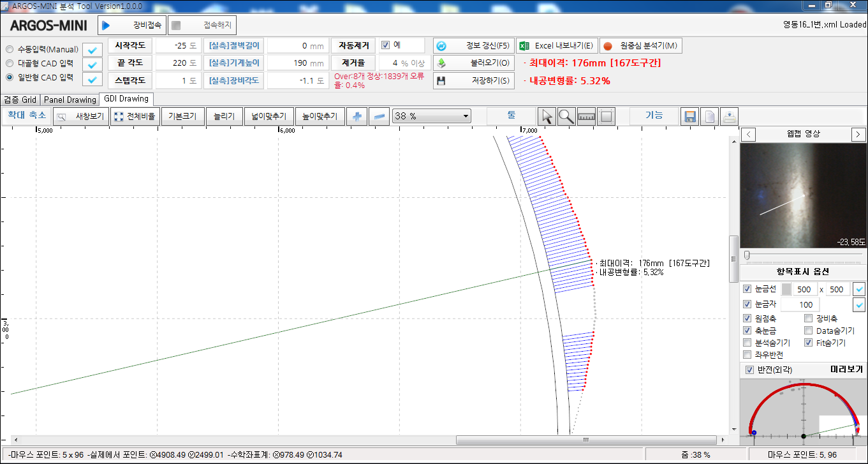Toggle the 눈금선 checkbox
Viewport: 868px width, 464px height.
coord(747,289)
